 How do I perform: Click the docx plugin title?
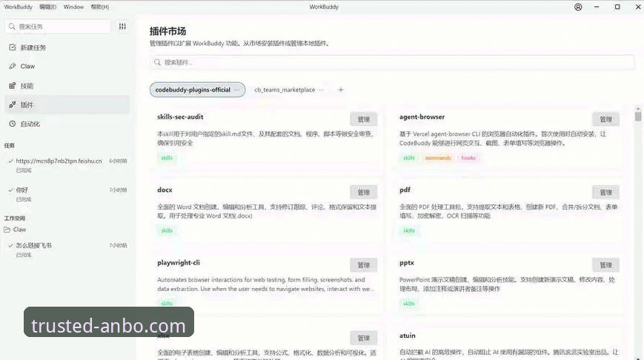[165, 190]
